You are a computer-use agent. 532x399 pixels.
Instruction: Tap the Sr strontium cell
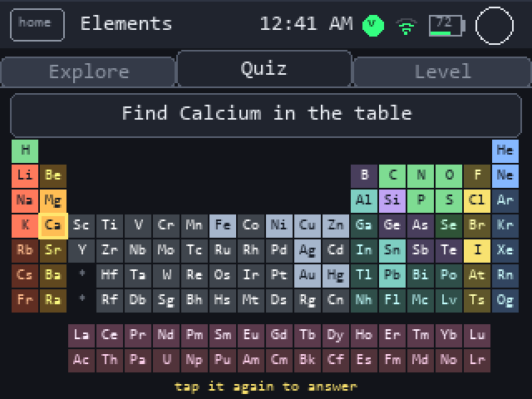coord(53,251)
